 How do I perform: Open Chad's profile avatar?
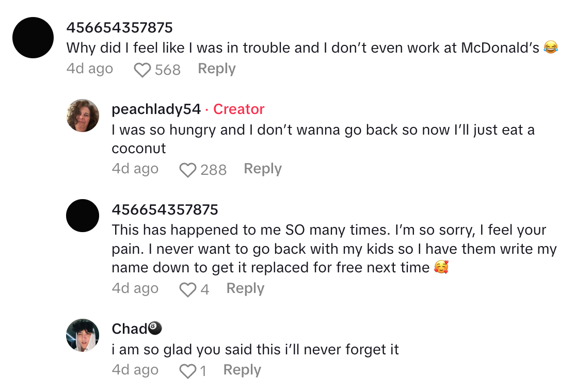pos(83,335)
